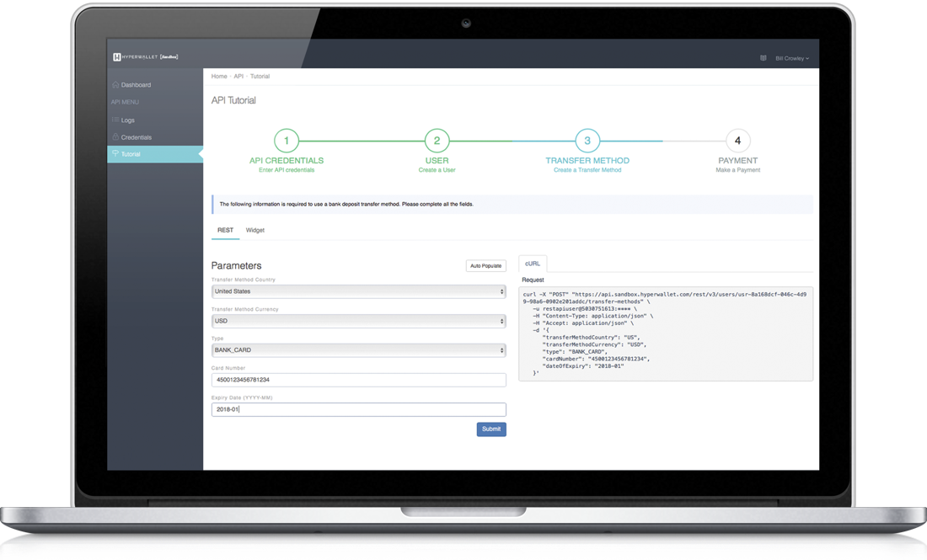Viewport: 927px width, 560px height.
Task: Select the cURL tab
Action: [x=533, y=264]
